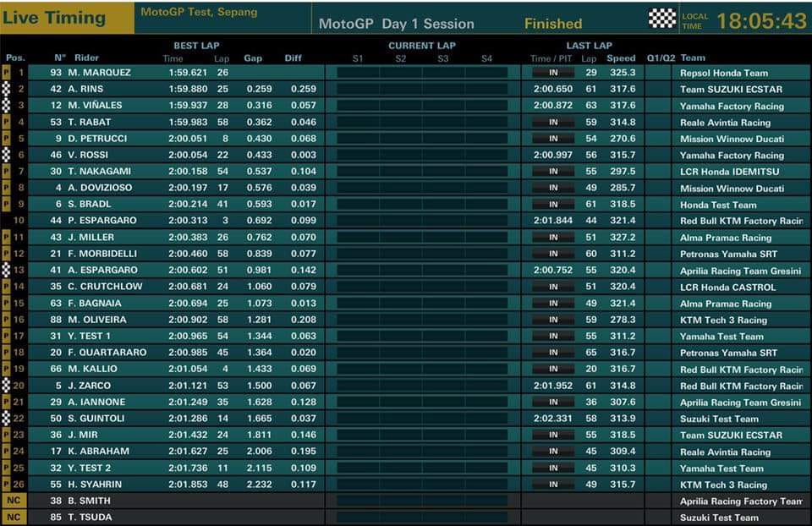Click the pit 'P' icon for J. Mir
This screenshot has height=526, width=812.
(6, 435)
